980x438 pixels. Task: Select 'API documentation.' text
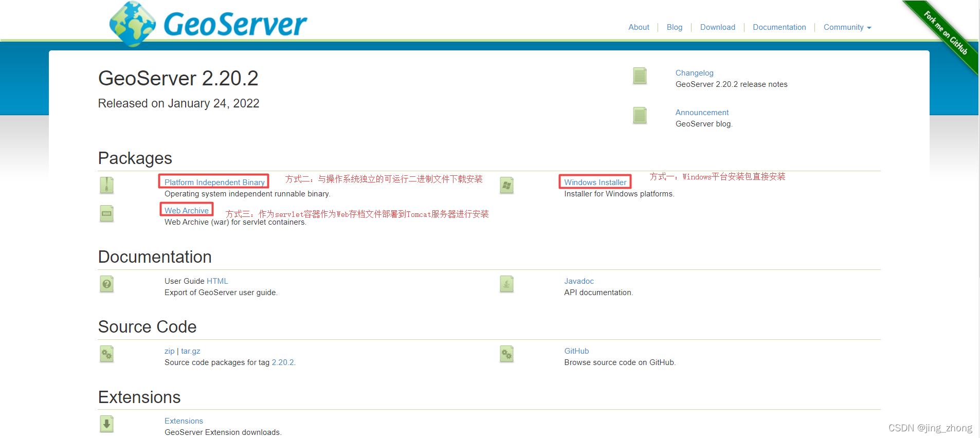click(598, 293)
